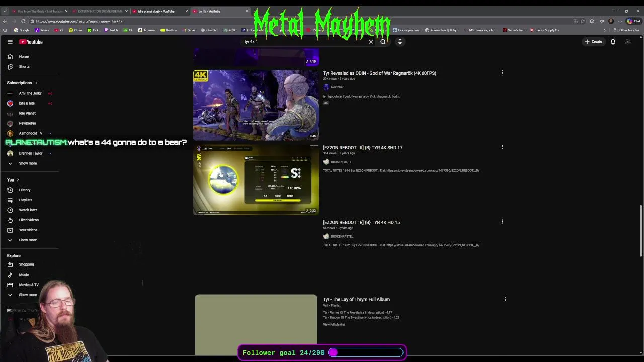Click View full playlist link

[334, 324]
